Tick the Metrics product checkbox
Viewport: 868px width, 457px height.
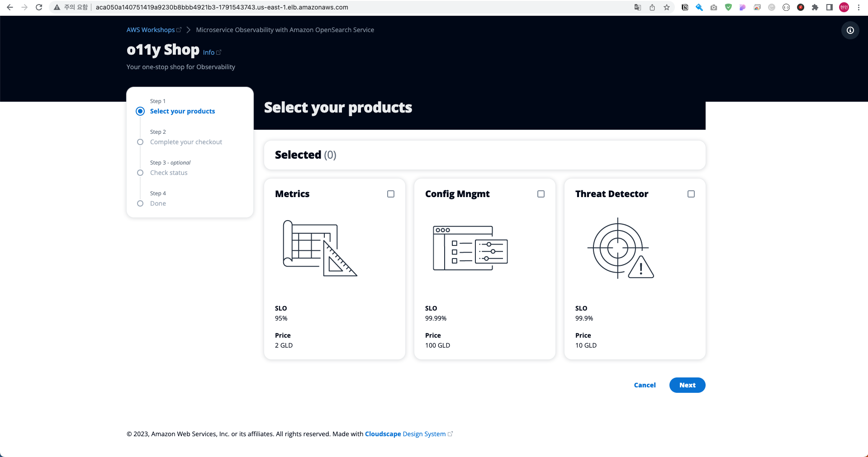[x=391, y=194]
